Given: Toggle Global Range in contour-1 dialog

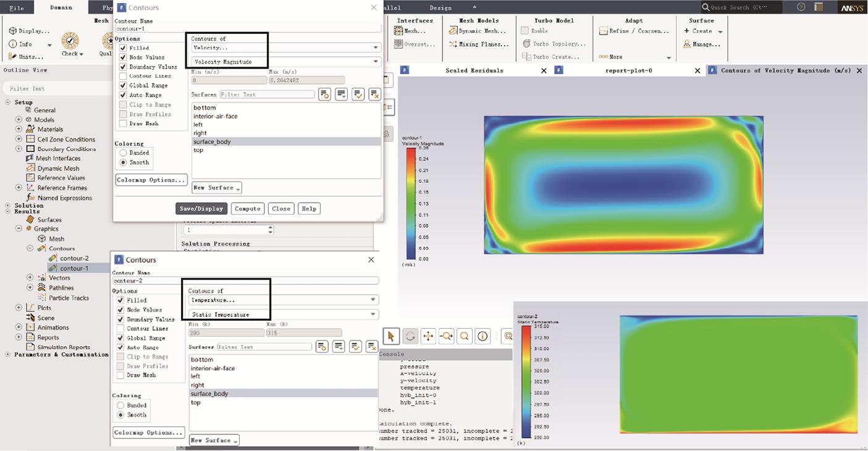Looking at the screenshot, I should [123, 85].
